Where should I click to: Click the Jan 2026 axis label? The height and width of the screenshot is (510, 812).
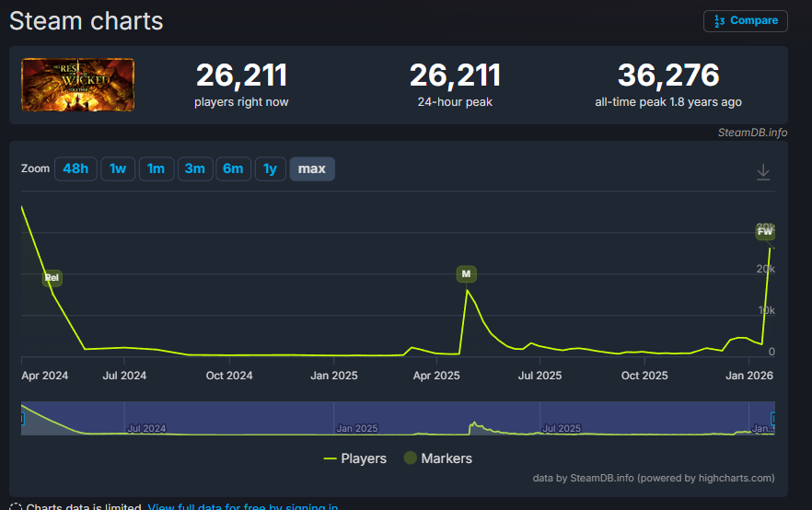tap(749, 376)
